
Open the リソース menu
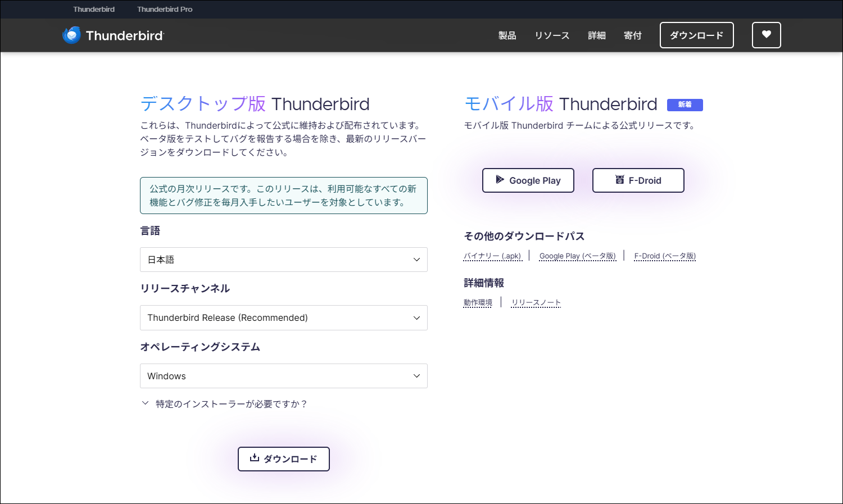pos(552,35)
